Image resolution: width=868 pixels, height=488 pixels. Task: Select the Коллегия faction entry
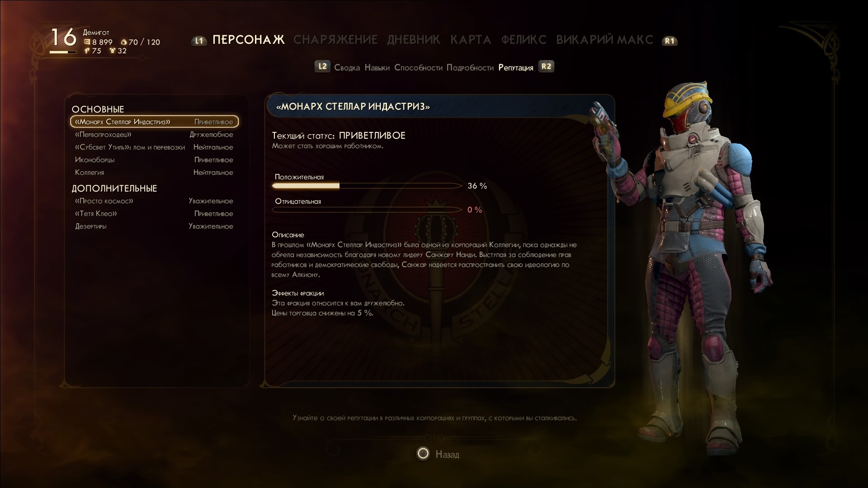(x=154, y=172)
